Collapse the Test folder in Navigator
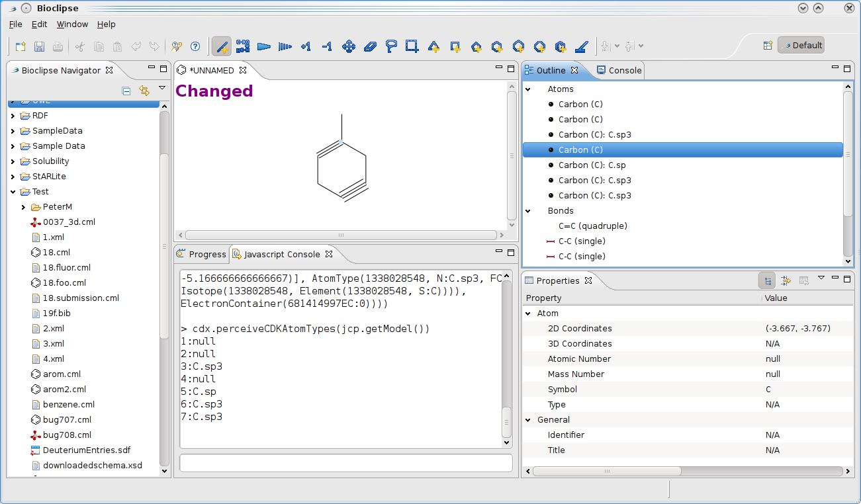 pos(13,192)
